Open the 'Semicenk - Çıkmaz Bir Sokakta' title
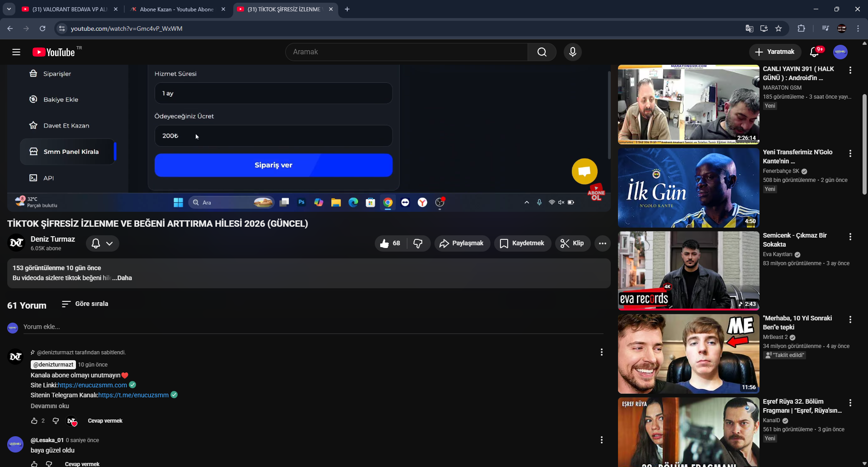 (x=795, y=240)
